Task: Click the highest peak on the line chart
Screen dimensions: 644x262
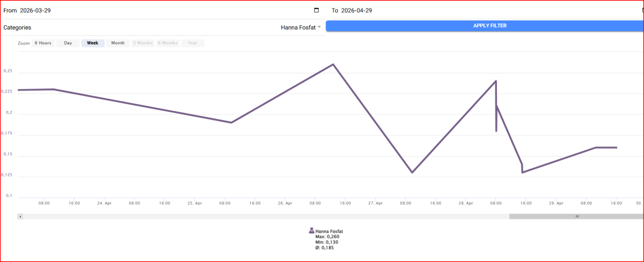Action: click(x=333, y=64)
